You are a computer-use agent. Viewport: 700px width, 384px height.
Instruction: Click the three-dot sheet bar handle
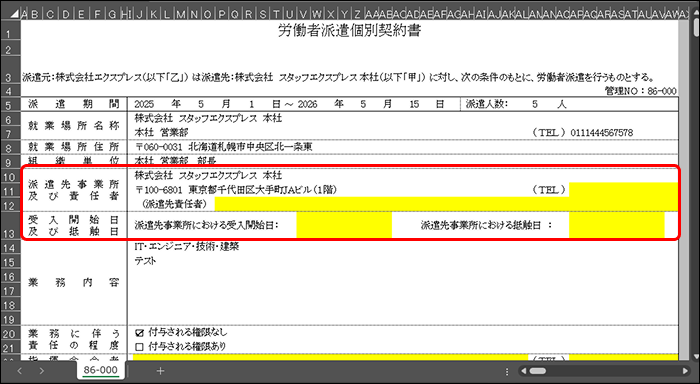[x=507, y=371]
